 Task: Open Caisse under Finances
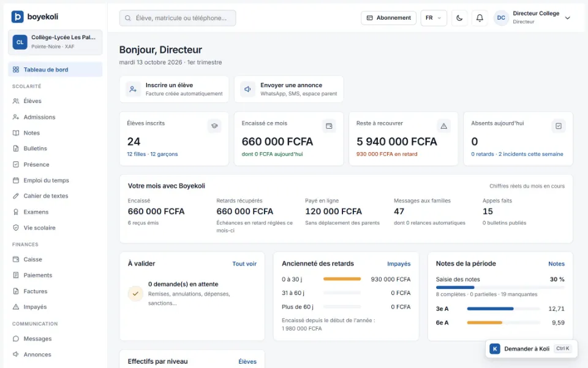click(x=55, y=259)
